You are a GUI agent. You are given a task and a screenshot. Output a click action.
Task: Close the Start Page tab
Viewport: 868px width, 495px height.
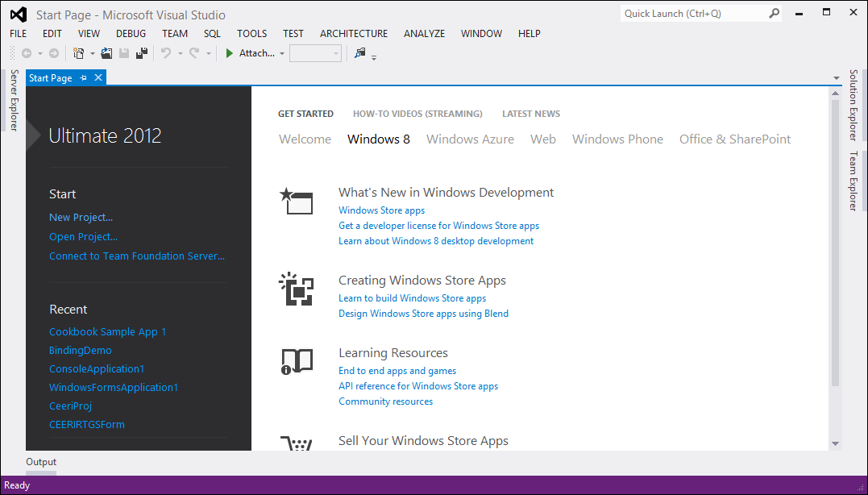click(98, 77)
